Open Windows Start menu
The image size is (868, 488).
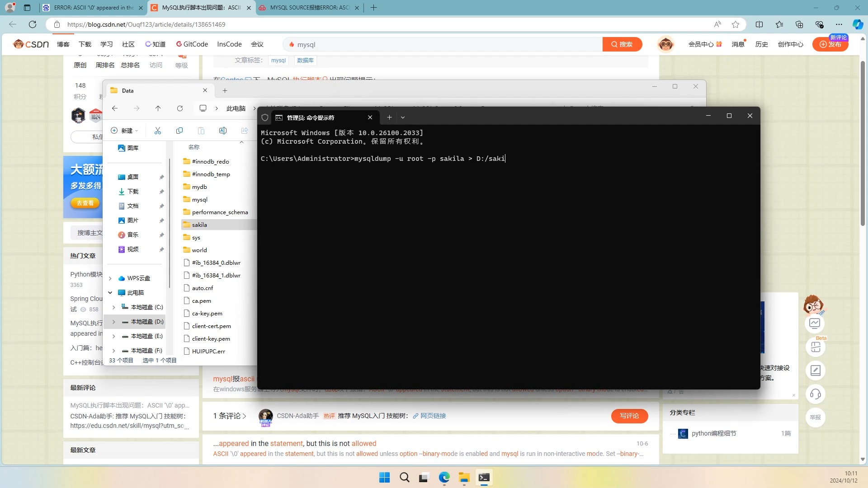click(384, 478)
